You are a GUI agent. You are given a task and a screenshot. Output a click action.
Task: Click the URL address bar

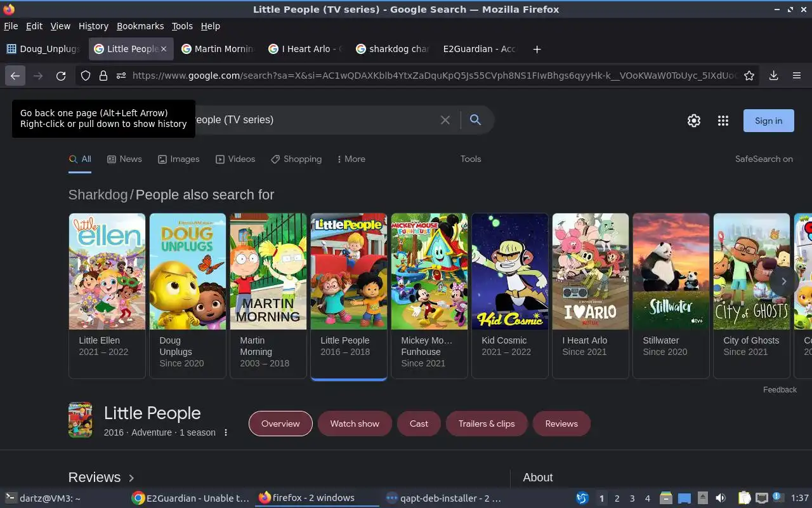435,76
